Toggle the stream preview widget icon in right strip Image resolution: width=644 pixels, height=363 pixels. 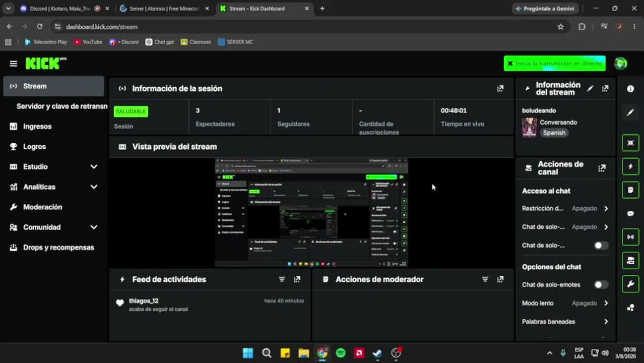pos(630,143)
